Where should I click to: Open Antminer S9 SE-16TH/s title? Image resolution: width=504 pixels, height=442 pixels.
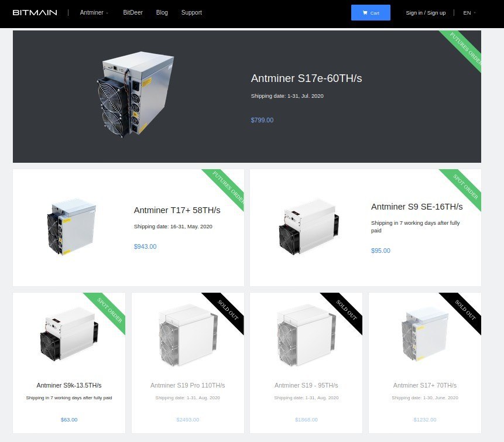coord(417,207)
